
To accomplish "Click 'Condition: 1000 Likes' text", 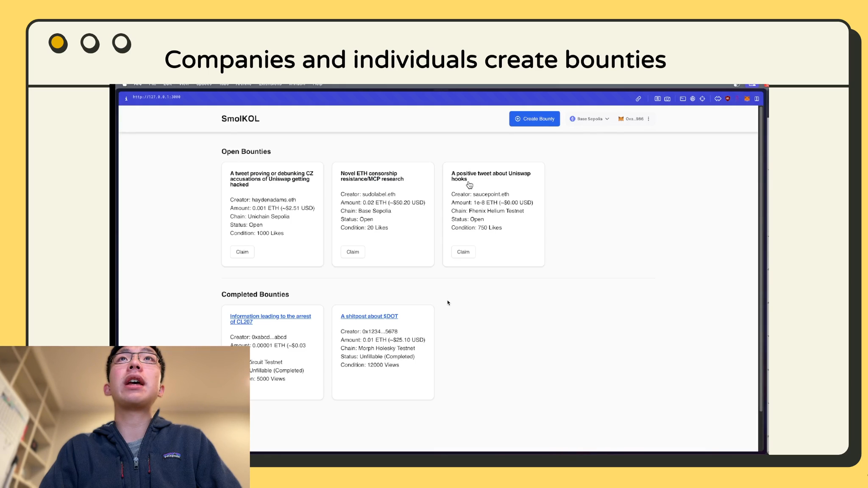I will tap(257, 233).
